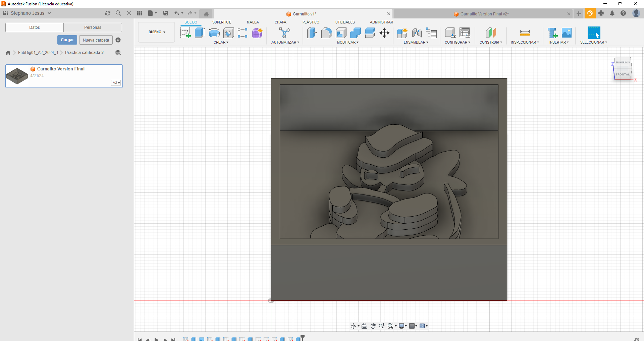Screen dimensions: 644x341
Task: Click the Cargar button
Action: coord(67,40)
